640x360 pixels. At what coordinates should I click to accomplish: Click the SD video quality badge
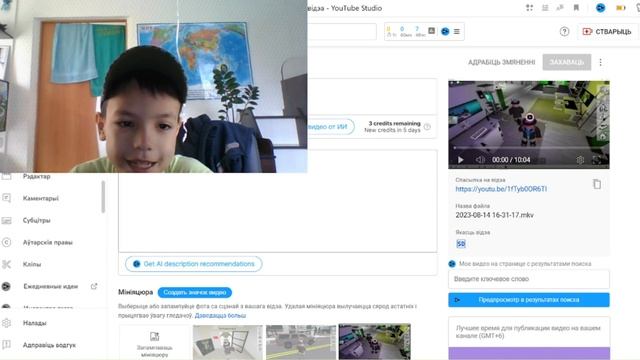click(x=461, y=244)
